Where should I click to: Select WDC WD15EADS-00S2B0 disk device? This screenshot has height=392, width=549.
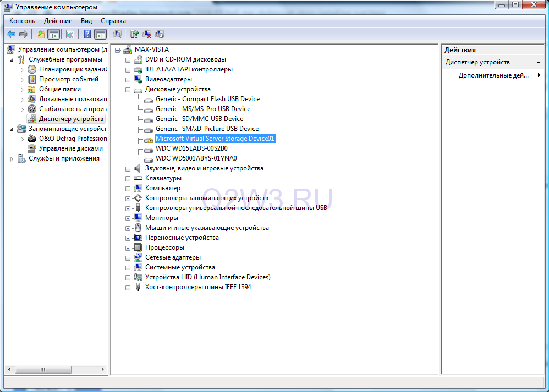pyautogui.click(x=191, y=148)
